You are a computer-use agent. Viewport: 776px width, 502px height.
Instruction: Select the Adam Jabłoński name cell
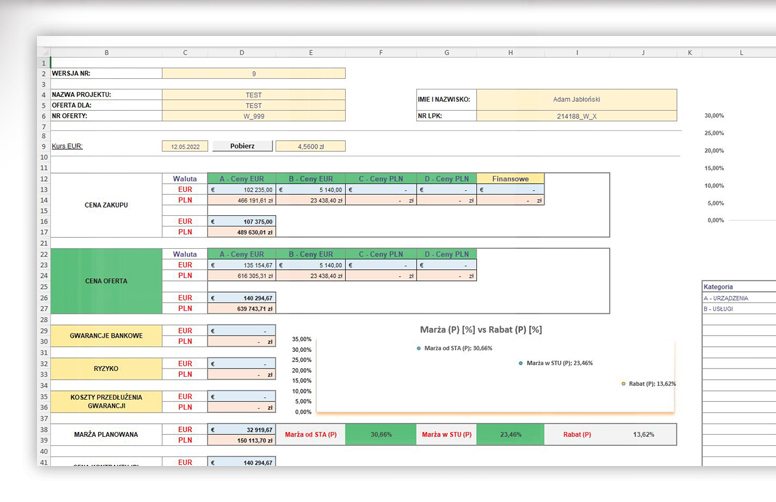pos(576,100)
